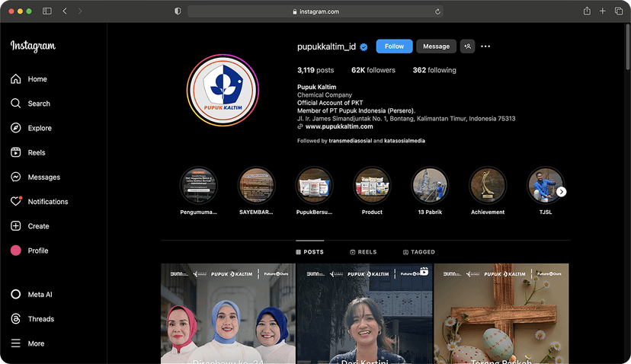Toggle the Safari sidebar button

click(47, 11)
